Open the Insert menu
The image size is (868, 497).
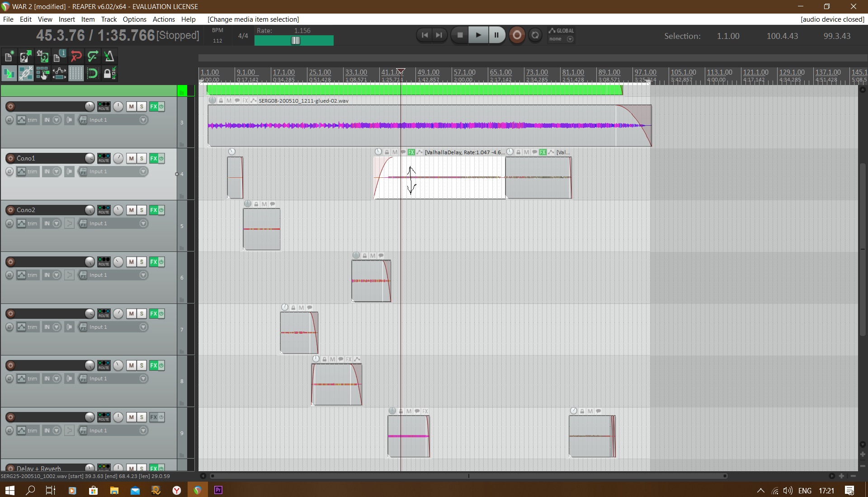(x=66, y=19)
